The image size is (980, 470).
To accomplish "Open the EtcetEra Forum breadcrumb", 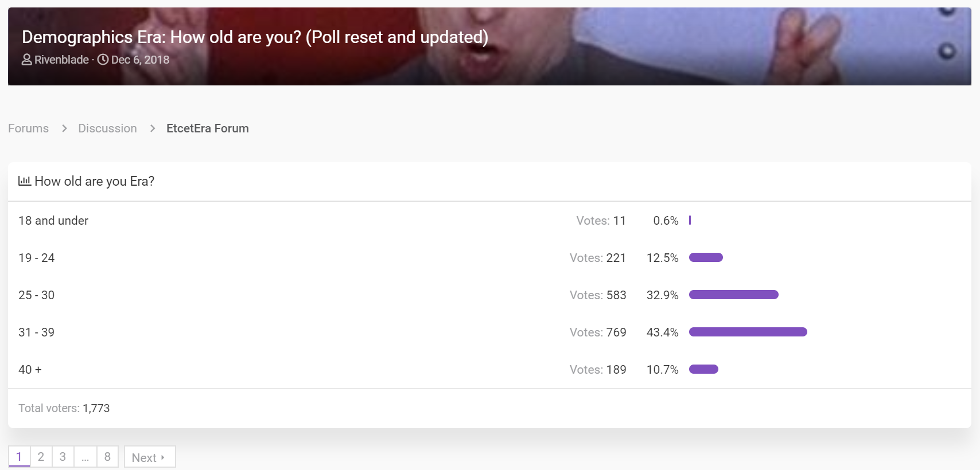I will click(208, 128).
